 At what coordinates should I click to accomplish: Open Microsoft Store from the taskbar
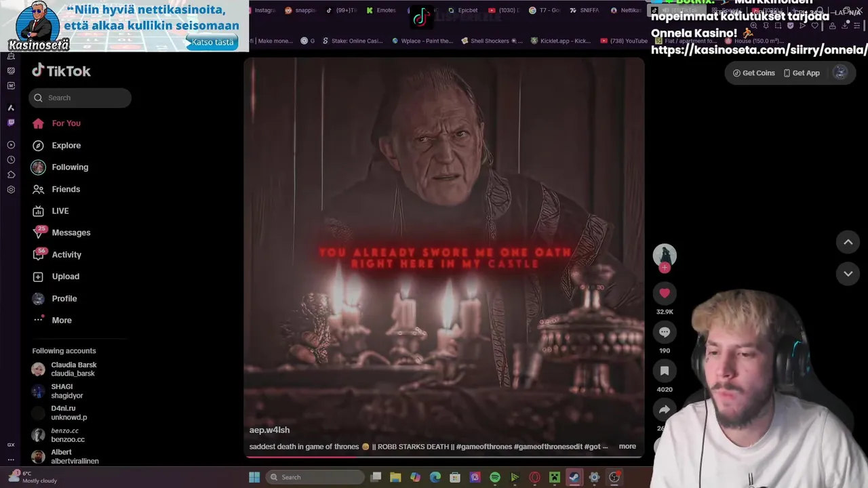[x=455, y=477]
